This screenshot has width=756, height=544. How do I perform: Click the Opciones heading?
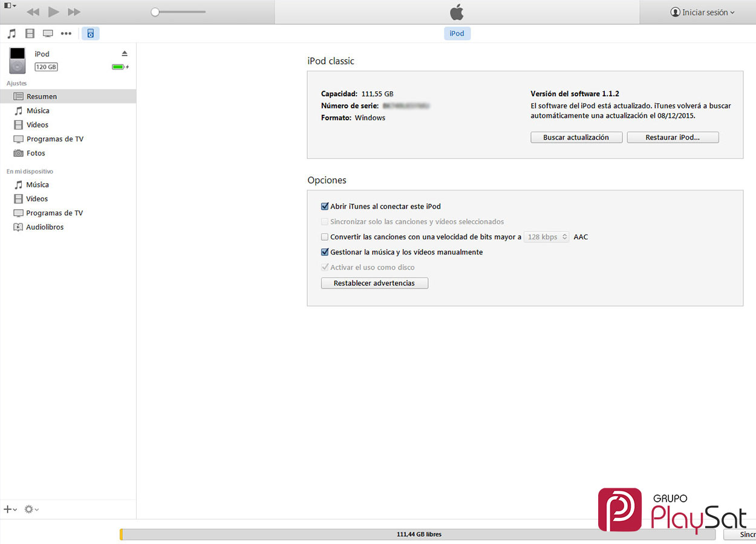tap(327, 180)
